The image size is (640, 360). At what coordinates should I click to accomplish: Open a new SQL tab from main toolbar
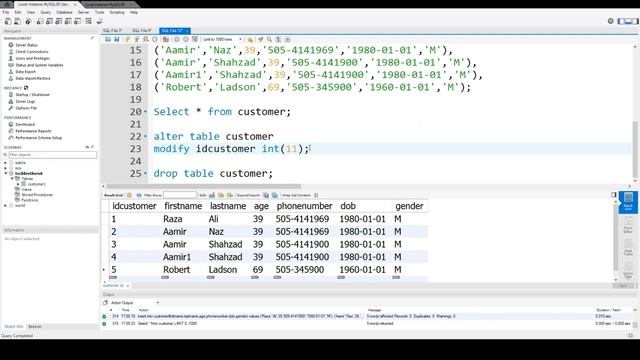[x=7, y=21]
